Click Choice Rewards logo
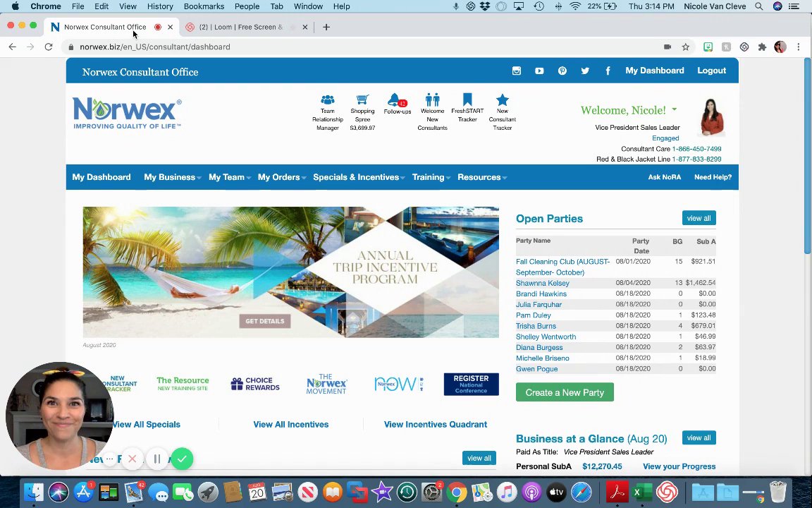Image resolution: width=812 pixels, height=508 pixels. (x=254, y=384)
